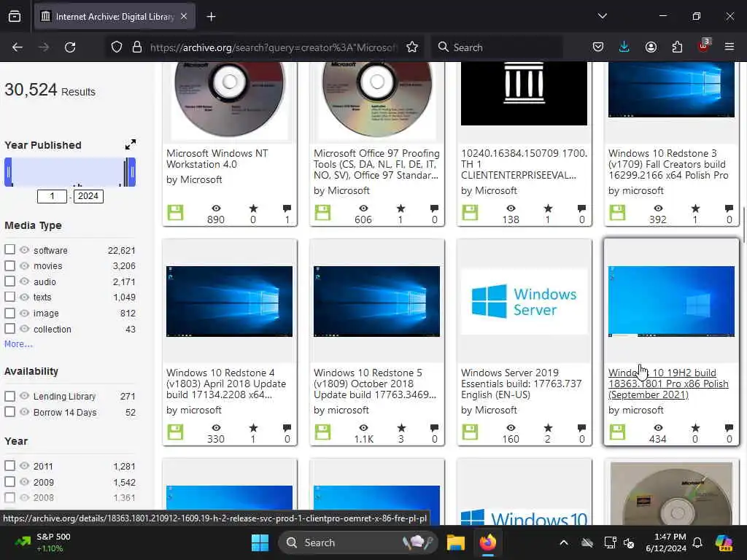747x560 pixels.
Task: Adjust the left handle of year slider
Action: (8, 172)
